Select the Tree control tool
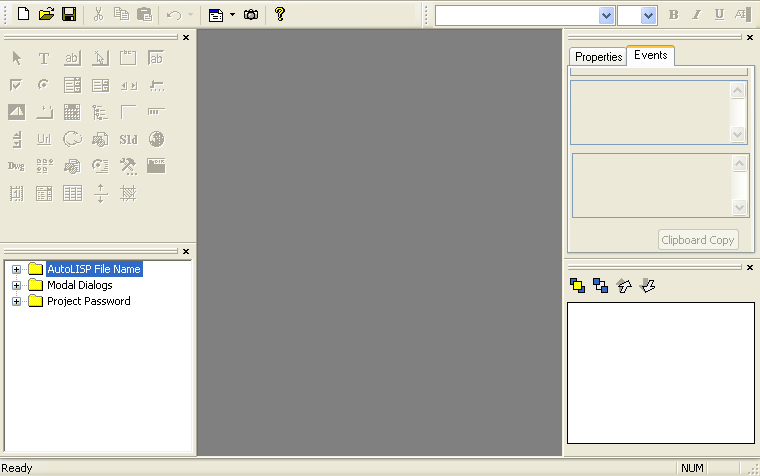The width and height of the screenshot is (760, 476). click(100, 112)
